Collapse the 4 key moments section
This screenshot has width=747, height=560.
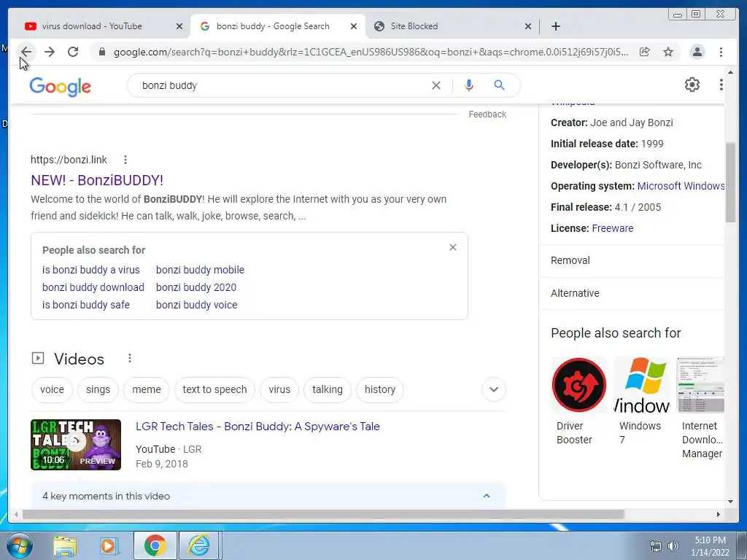coord(487,496)
